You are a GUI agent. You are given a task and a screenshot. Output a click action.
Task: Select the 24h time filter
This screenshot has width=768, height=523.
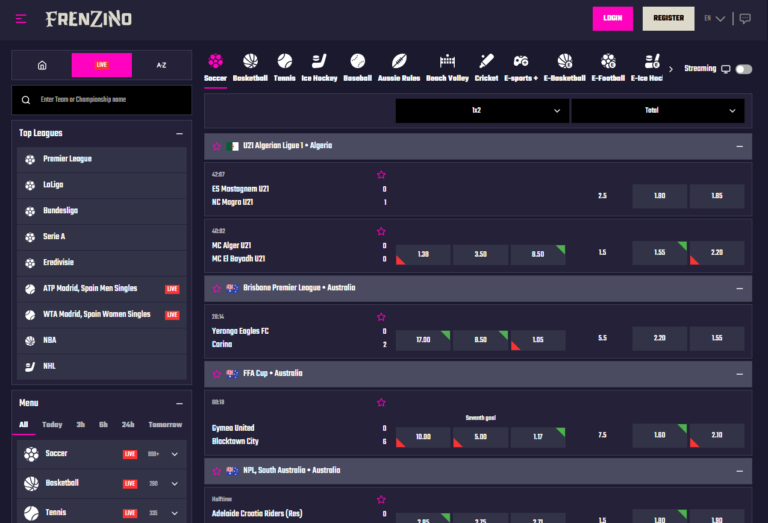point(128,425)
